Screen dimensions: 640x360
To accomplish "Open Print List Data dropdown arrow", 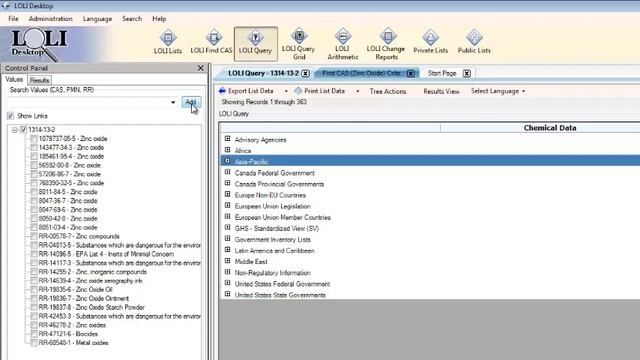I will click(x=358, y=91).
